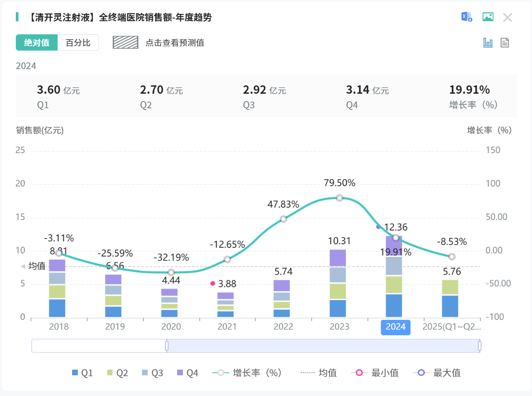Viewport: 532px width, 396px height.
Task: Toggle 增长率 line in legend
Action: (x=247, y=373)
